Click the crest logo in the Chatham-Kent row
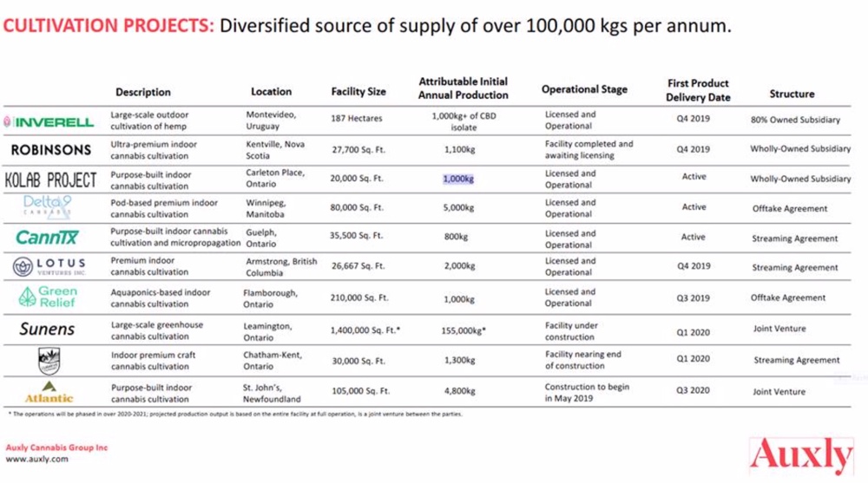This screenshot has width=868, height=483. (48, 359)
